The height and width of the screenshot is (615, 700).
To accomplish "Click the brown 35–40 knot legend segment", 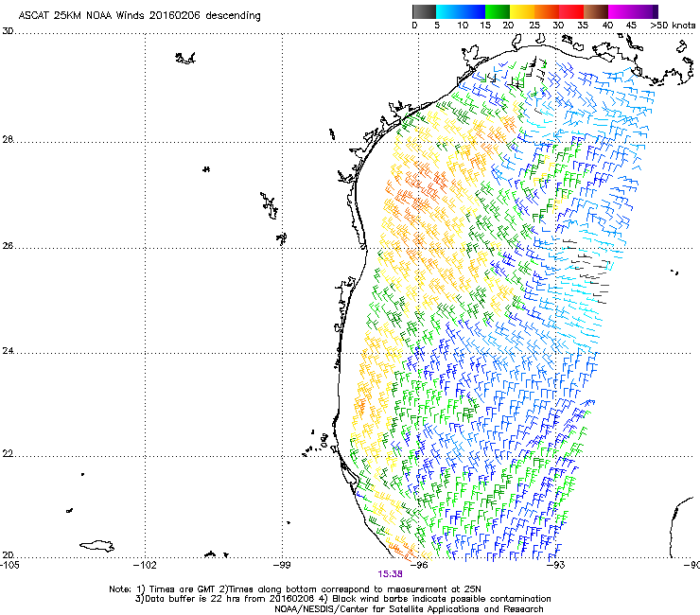I will click(x=596, y=11).
